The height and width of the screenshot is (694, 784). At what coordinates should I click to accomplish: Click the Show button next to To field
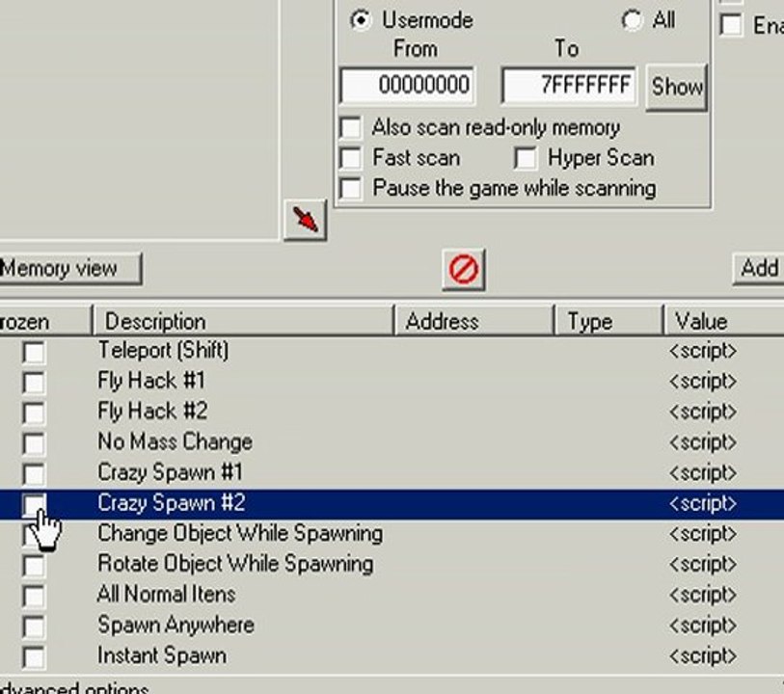(x=677, y=87)
